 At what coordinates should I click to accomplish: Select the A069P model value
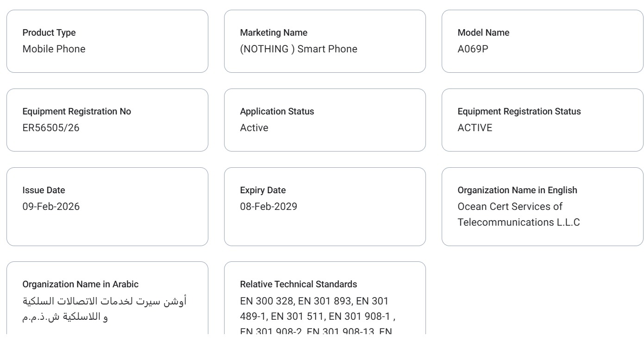(x=473, y=49)
